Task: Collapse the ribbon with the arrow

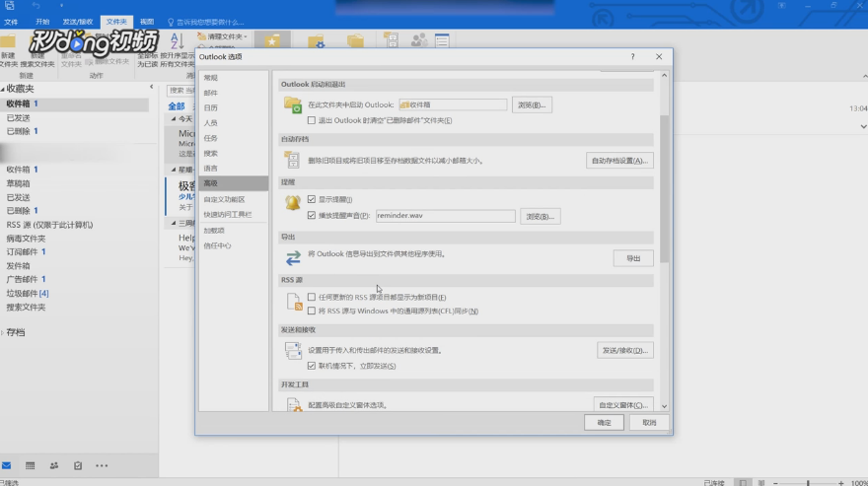Action: [x=864, y=76]
